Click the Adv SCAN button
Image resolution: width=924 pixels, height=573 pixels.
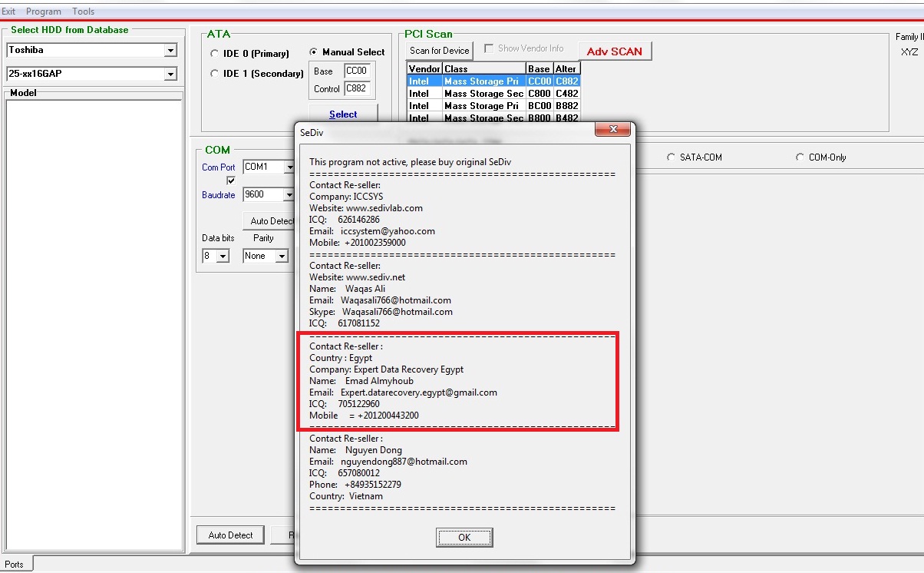point(615,51)
